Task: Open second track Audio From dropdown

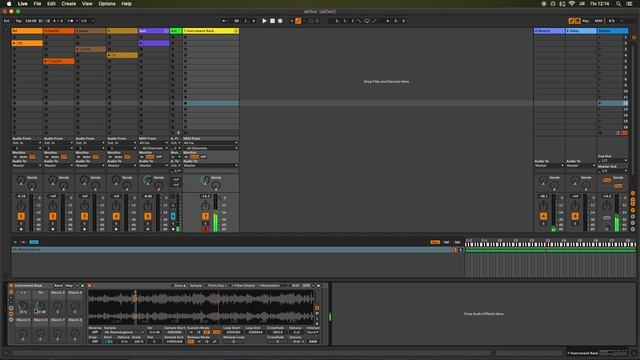Action: coord(59,143)
